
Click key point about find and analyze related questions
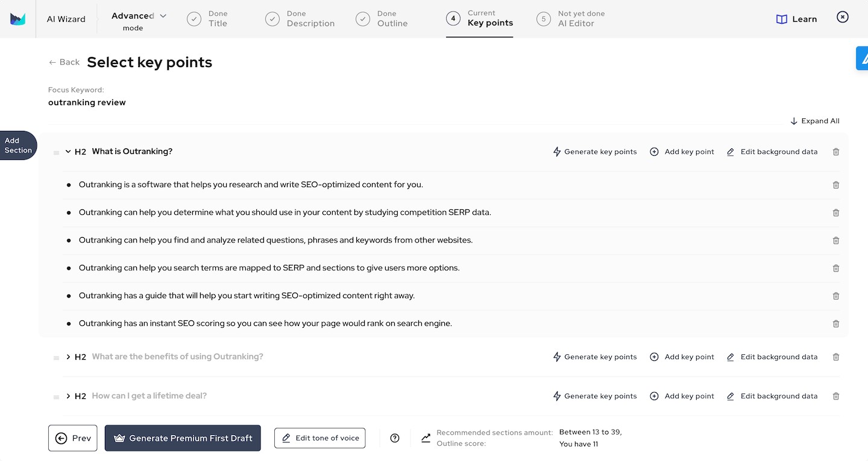coord(275,240)
